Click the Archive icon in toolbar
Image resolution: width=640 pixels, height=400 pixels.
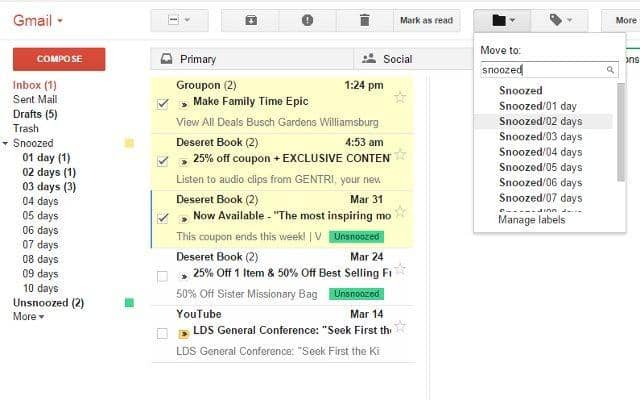250,20
